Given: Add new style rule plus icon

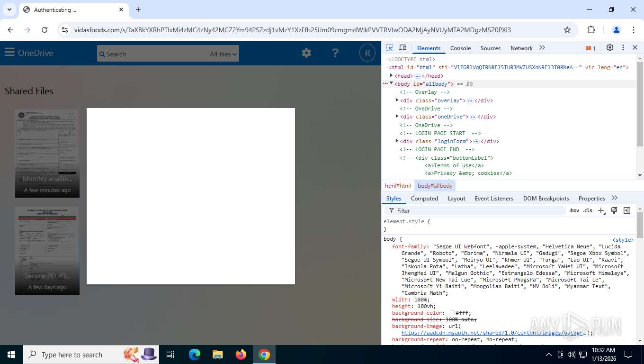Looking at the screenshot, I should [x=601, y=211].
